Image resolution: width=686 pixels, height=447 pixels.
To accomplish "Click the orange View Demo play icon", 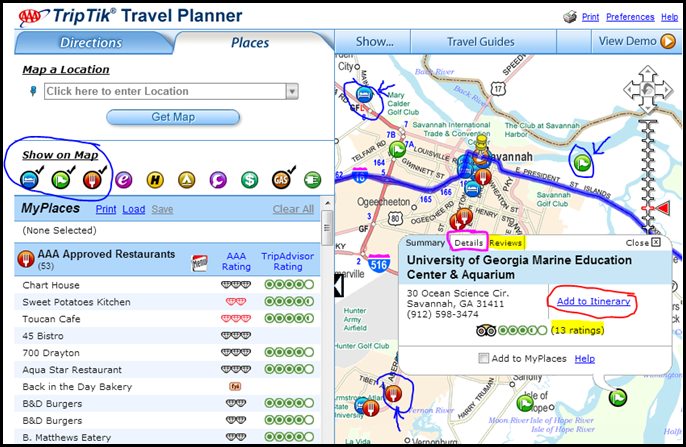I will point(668,42).
